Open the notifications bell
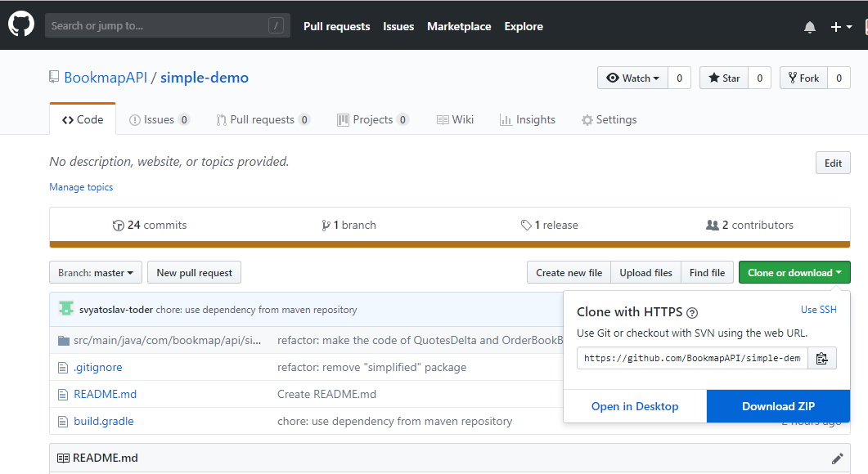The height and width of the screenshot is (474, 868). [809, 27]
